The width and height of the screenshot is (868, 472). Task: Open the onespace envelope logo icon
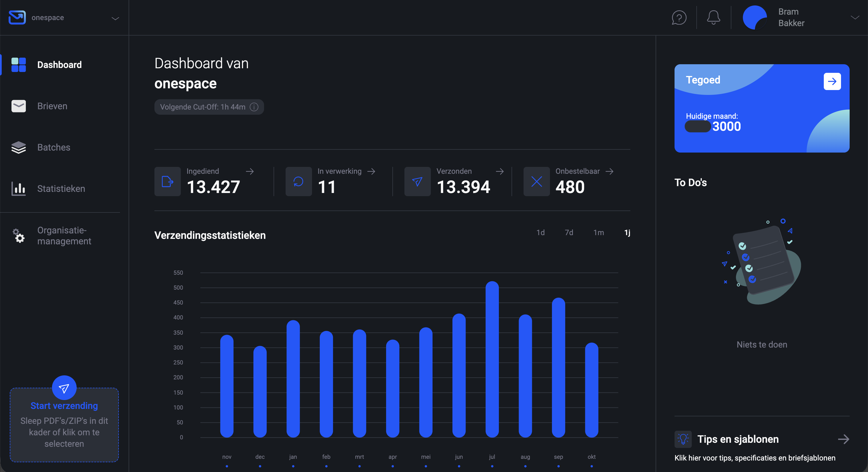tap(17, 17)
